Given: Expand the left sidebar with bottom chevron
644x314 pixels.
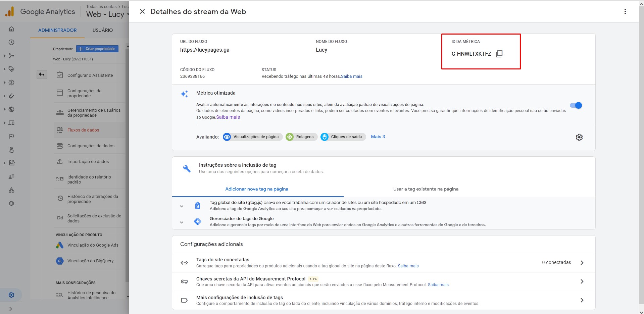Looking at the screenshot, I should pos(11,309).
